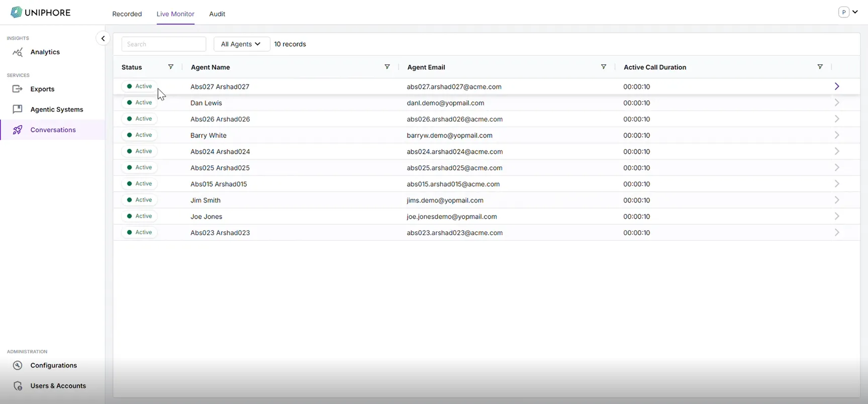The width and height of the screenshot is (868, 404).
Task: Open the user profile P menu
Action: tap(847, 12)
